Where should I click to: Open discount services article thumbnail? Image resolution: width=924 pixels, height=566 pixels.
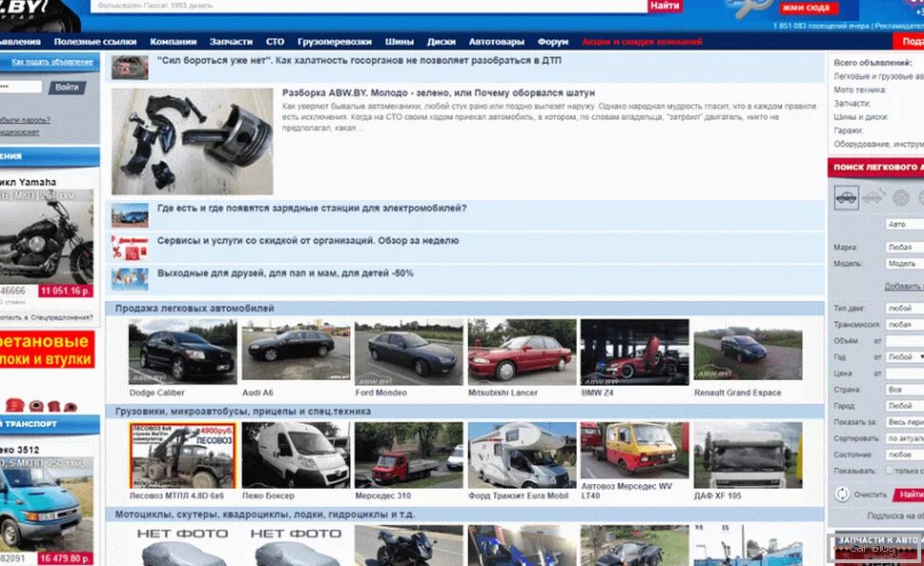pos(130,248)
